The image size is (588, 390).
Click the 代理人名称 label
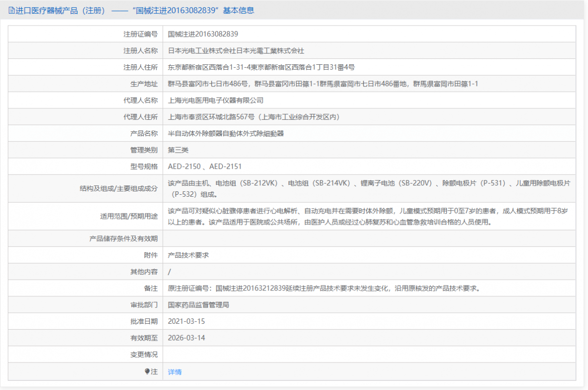pos(141,100)
